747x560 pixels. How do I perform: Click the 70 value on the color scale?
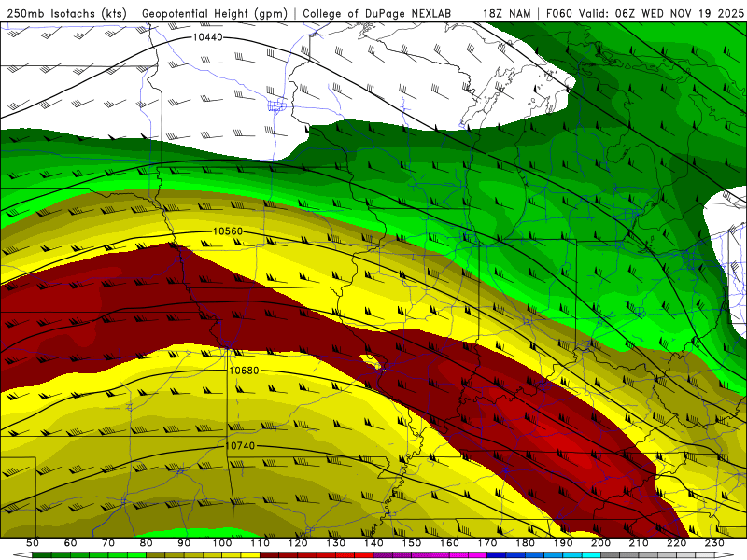coord(108,543)
